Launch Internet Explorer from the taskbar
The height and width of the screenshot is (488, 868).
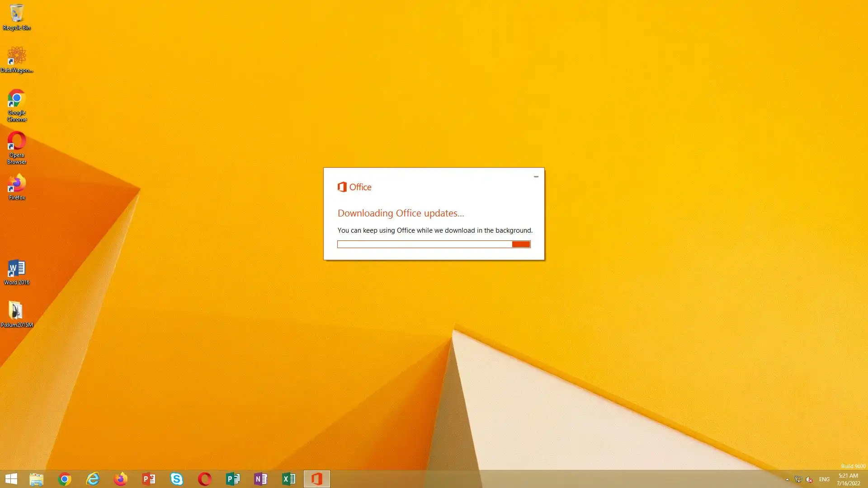pos(93,479)
